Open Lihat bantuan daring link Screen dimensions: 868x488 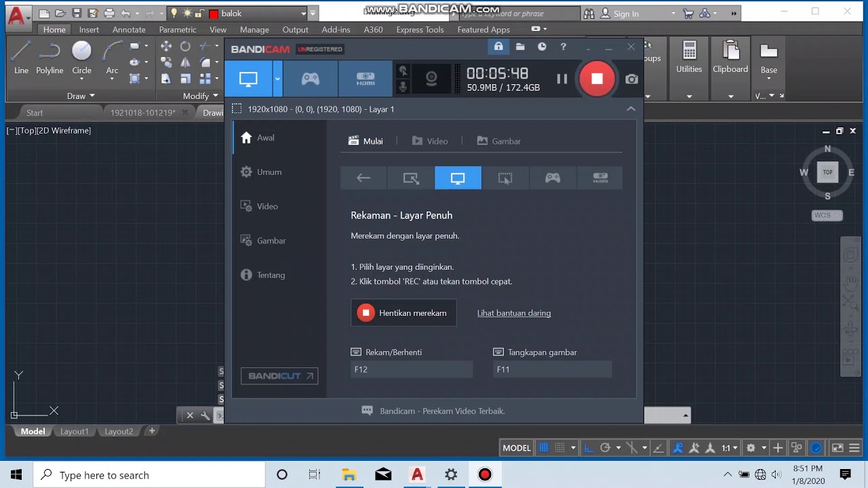pos(514,313)
